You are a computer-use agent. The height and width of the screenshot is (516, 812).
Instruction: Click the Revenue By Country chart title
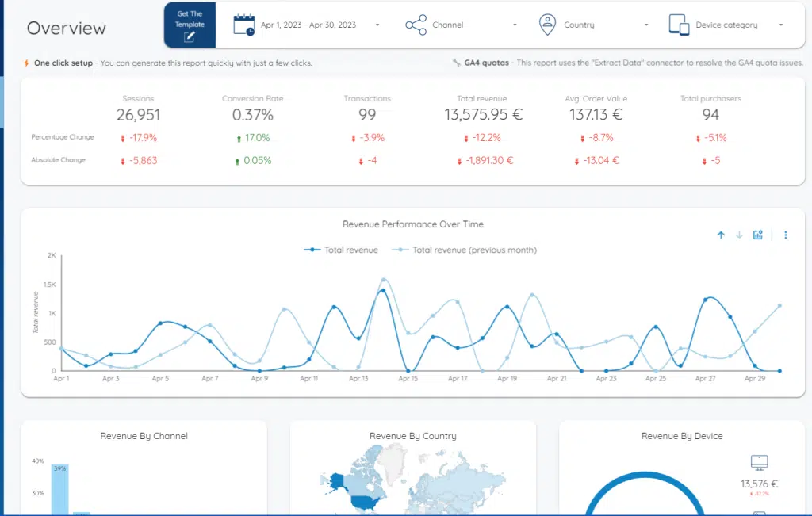coord(412,436)
